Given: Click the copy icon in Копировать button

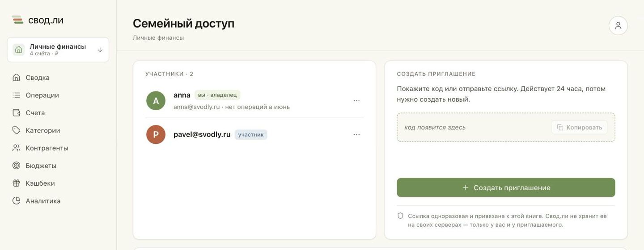Looking at the screenshot, I should [x=560, y=128].
